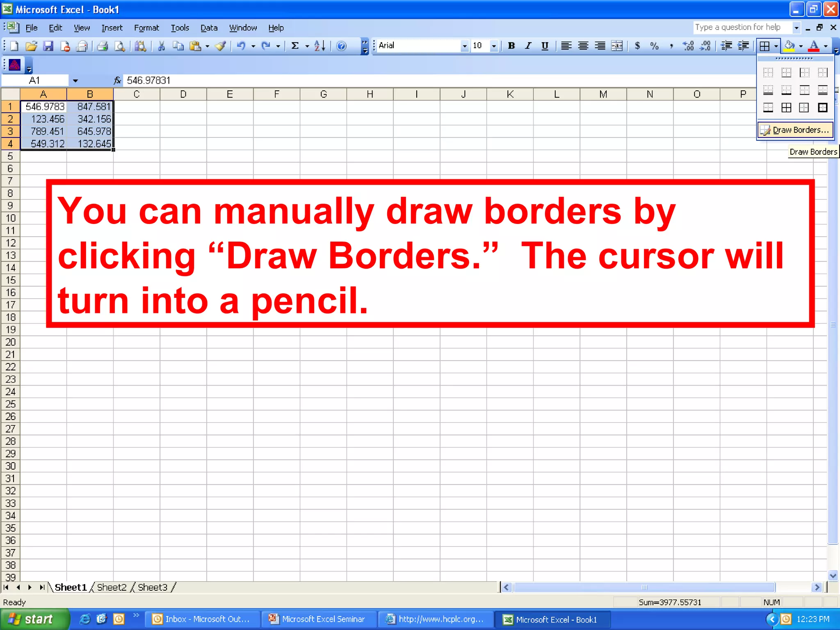The image size is (840, 630).
Task: Apply Thick Box Border from the palette
Action: 822,108
